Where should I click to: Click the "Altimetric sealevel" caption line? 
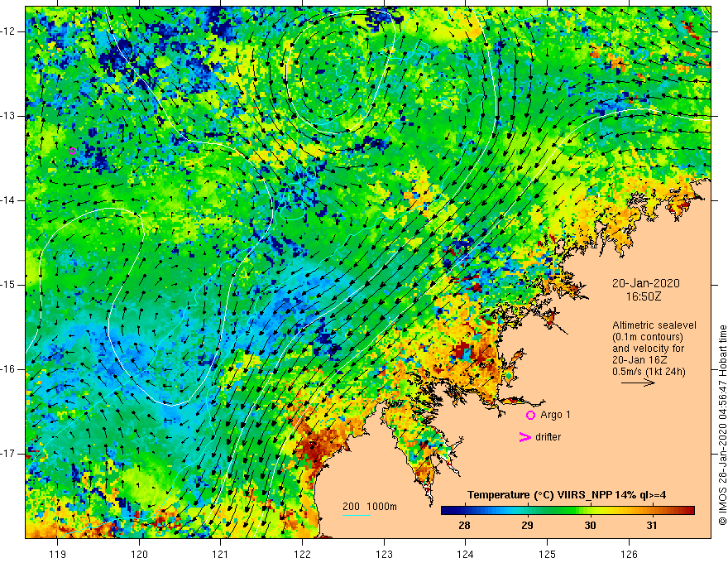(x=654, y=325)
